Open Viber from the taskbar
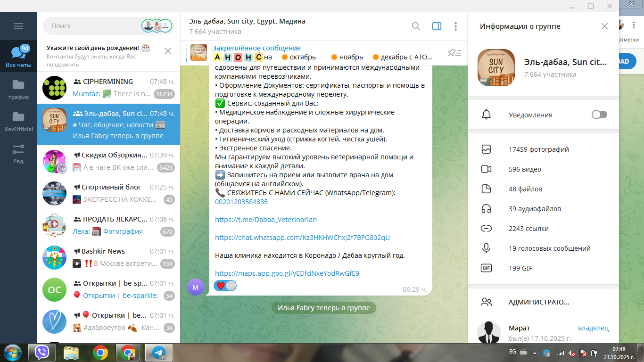Viewport: 644px width, 362px height. click(x=42, y=353)
